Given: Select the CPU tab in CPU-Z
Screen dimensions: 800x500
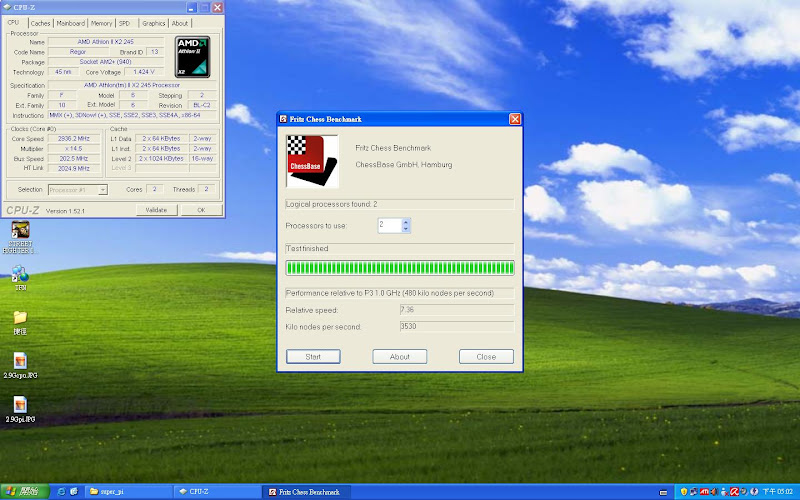Looking at the screenshot, I should [14, 22].
